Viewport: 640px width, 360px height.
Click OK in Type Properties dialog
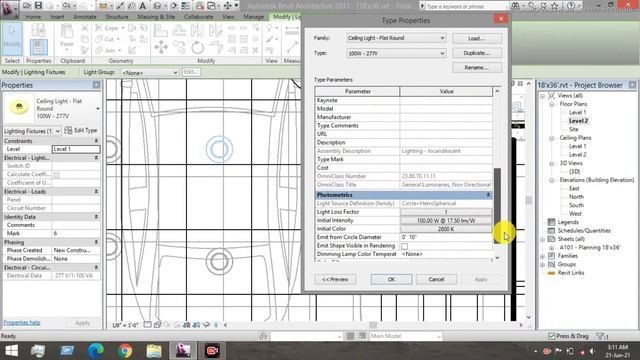pos(391,279)
